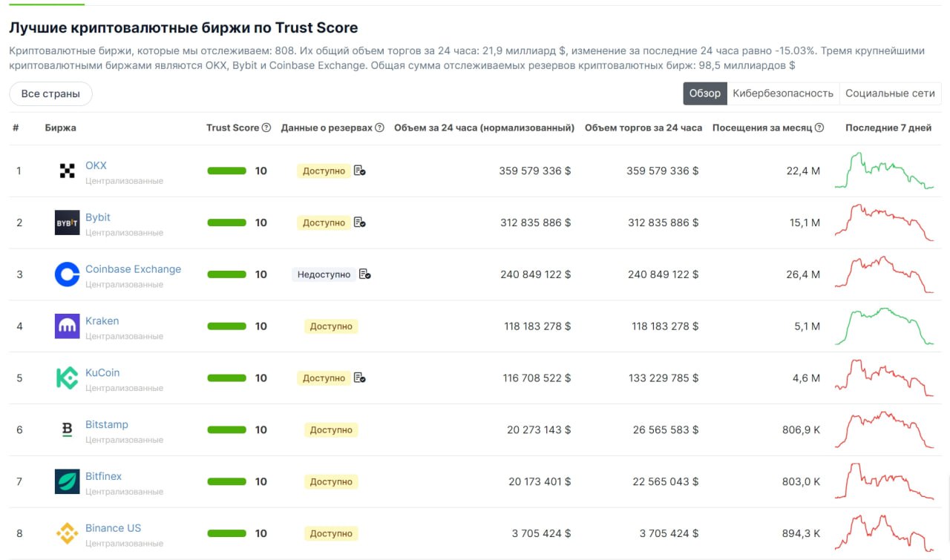Click the OKX exchange logo icon
Screen dimensions: 950x560
click(x=67, y=171)
